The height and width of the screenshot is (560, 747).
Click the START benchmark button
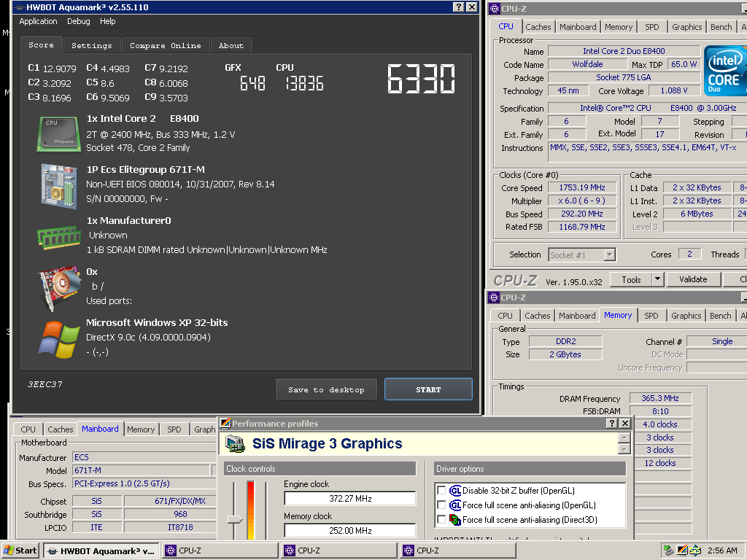coord(428,389)
